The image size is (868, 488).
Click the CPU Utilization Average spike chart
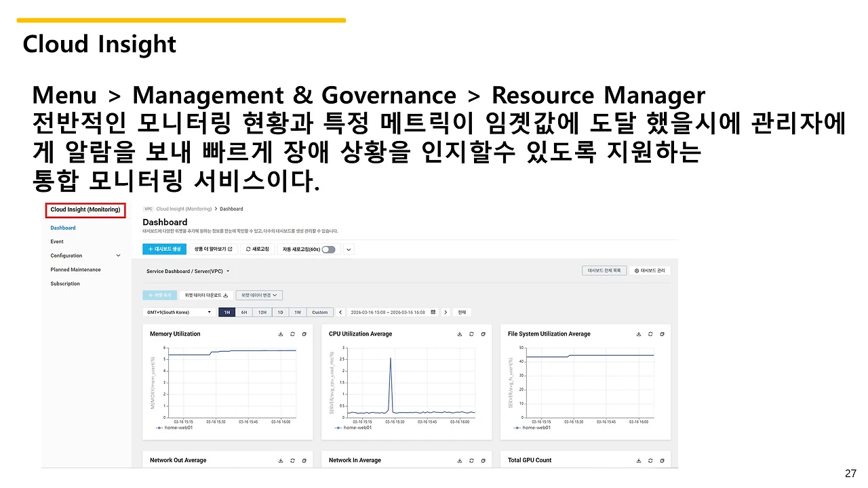(411, 382)
